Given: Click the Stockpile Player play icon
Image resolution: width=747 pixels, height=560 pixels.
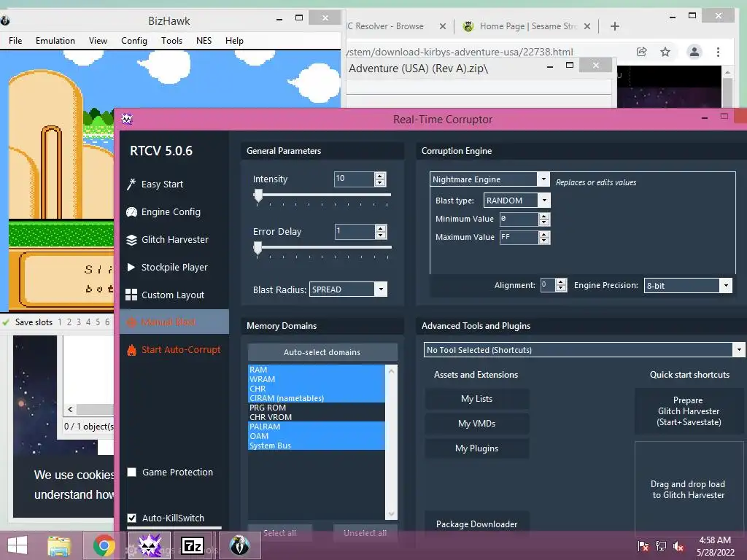Looking at the screenshot, I should (131, 267).
